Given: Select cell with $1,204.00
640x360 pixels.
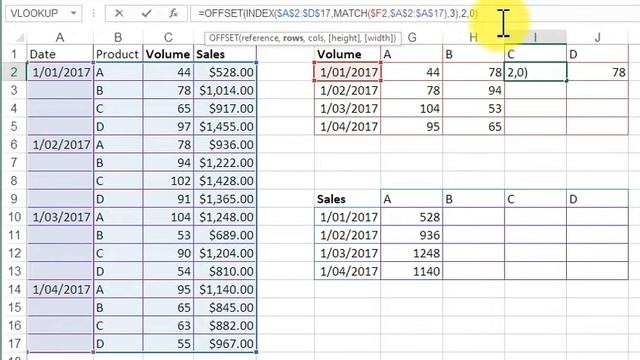Looking at the screenshot, I should [225, 253].
